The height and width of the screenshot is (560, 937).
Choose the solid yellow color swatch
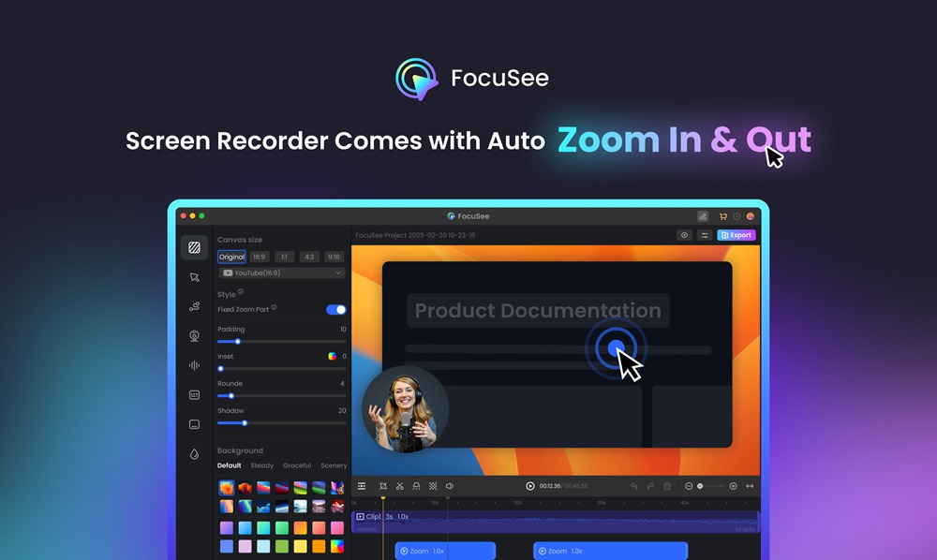301,546
